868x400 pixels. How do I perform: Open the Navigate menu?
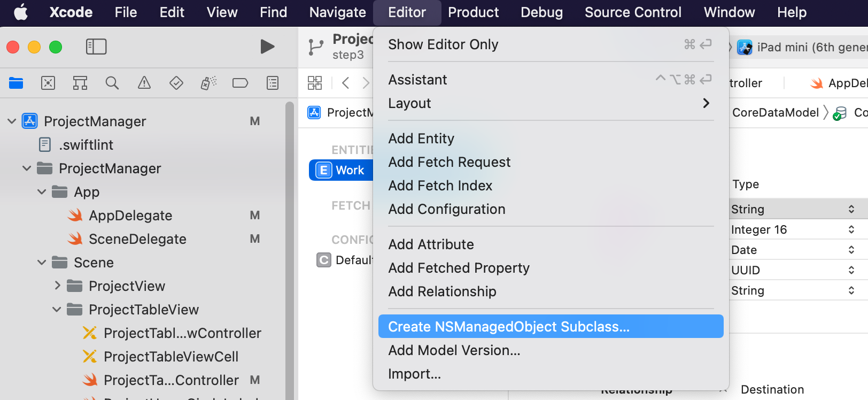click(338, 12)
